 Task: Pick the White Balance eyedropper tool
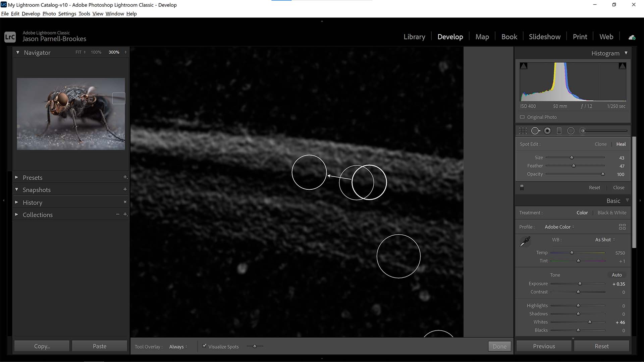point(525,241)
